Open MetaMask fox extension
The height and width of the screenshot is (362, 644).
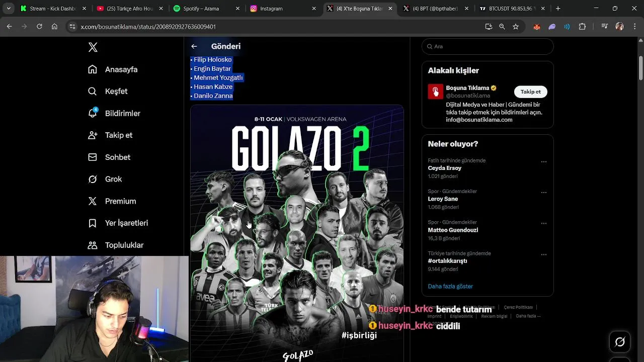pos(537,27)
